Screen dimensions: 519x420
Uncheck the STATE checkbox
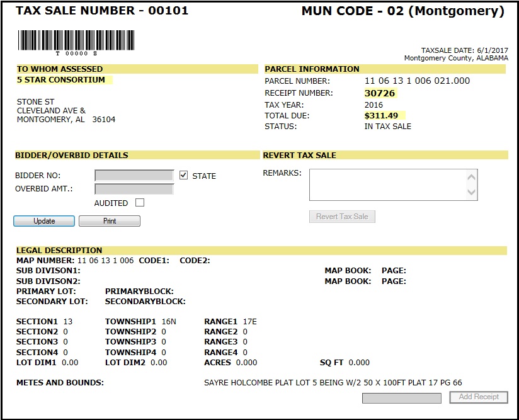click(x=184, y=176)
